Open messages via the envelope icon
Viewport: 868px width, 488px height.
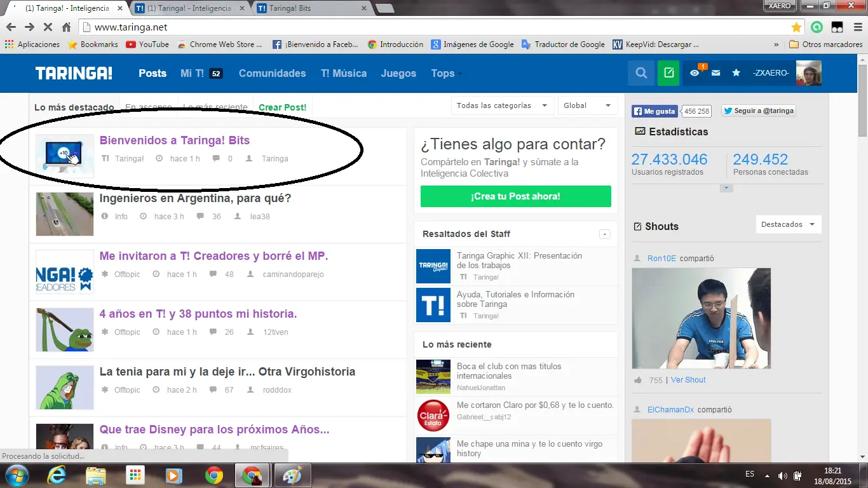(x=715, y=73)
